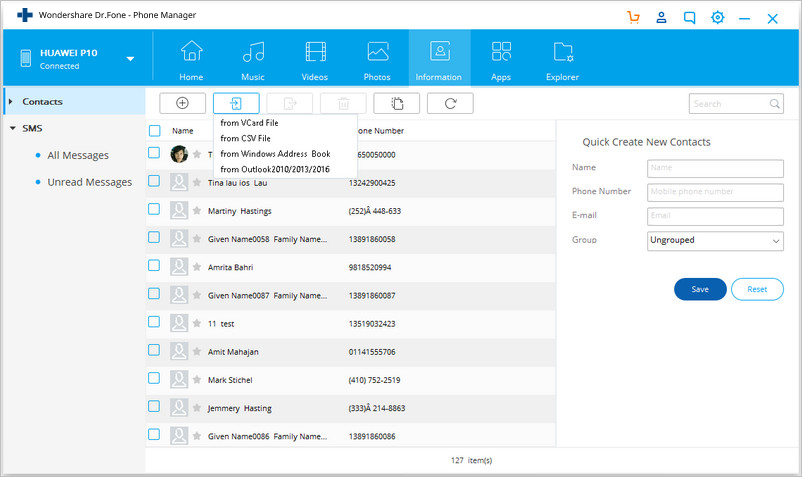The image size is (802, 477).
Task: Open the settings gear icon
Action: pyautogui.click(x=718, y=18)
